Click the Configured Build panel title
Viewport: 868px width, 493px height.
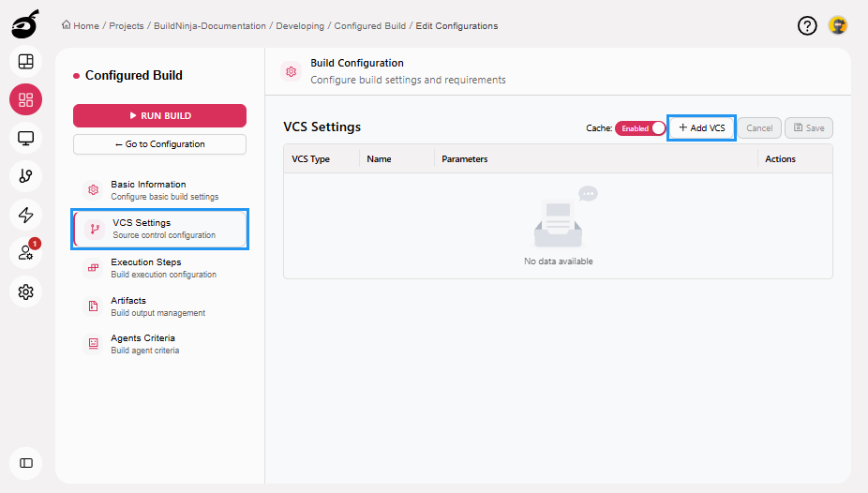pyautogui.click(x=133, y=75)
